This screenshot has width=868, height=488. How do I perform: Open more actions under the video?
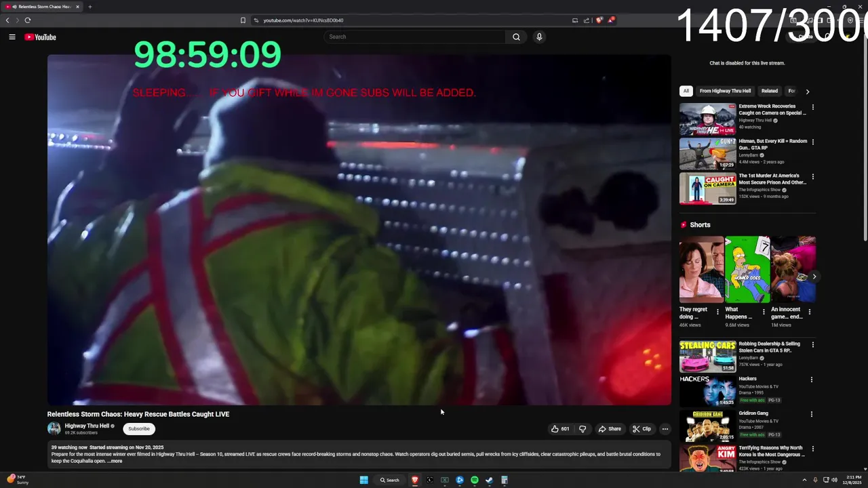pyautogui.click(x=665, y=429)
